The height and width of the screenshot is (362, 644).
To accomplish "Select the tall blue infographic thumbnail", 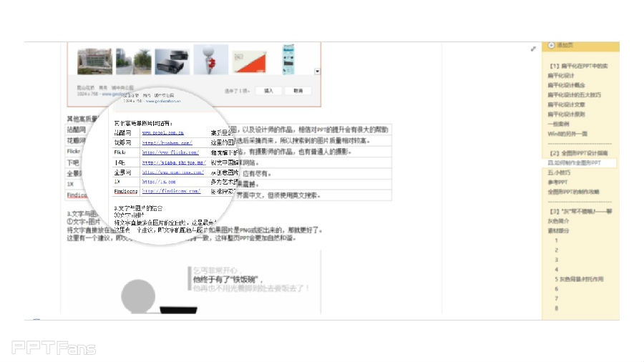I will [x=288, y=59].
